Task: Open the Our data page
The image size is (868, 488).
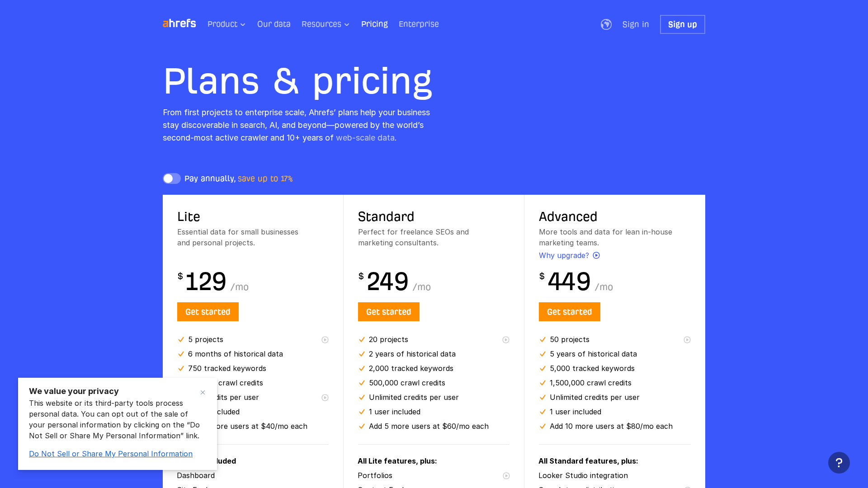Action: tap(274, 24)
